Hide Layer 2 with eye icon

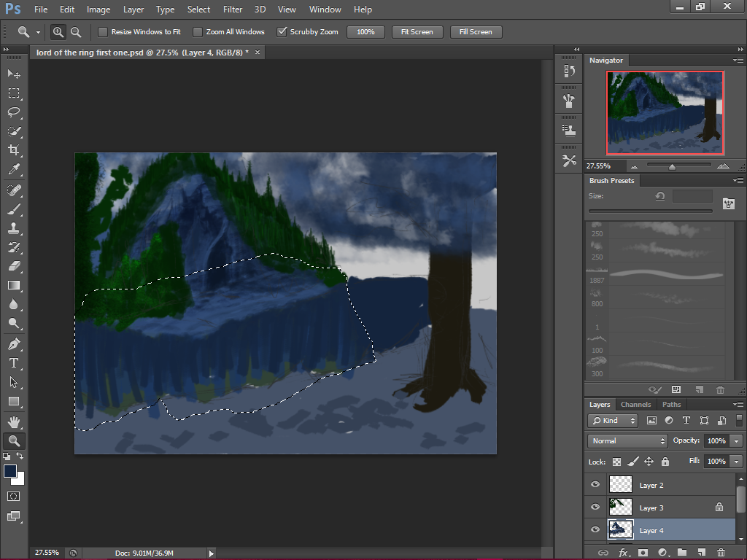point(595,484)
